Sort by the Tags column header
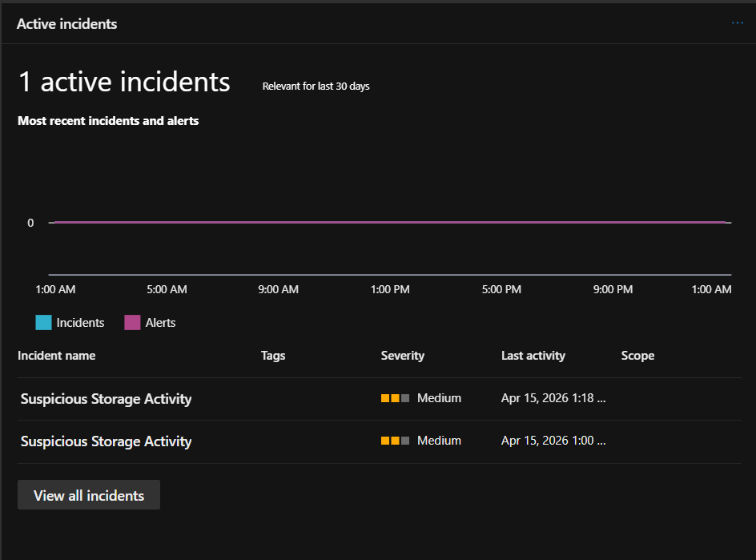The width and height of the screenshot is (756, 560). click(273, 356)
